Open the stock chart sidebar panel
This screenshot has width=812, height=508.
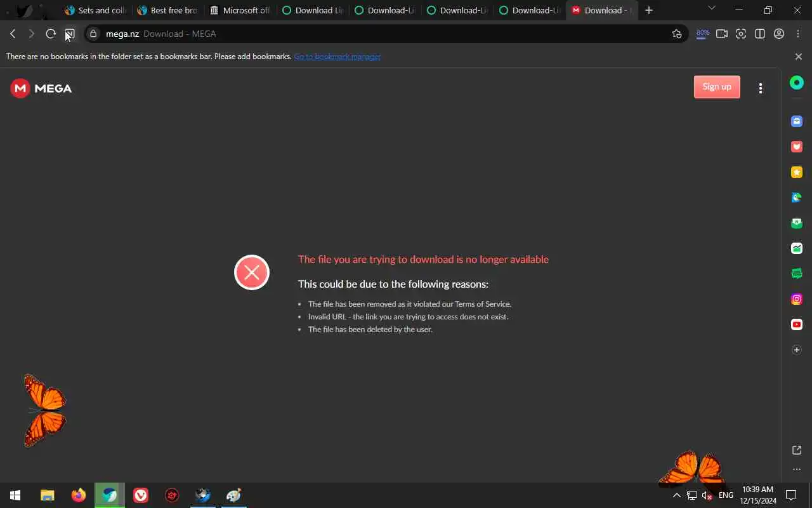pyautogui.click(x=797, y=248)
